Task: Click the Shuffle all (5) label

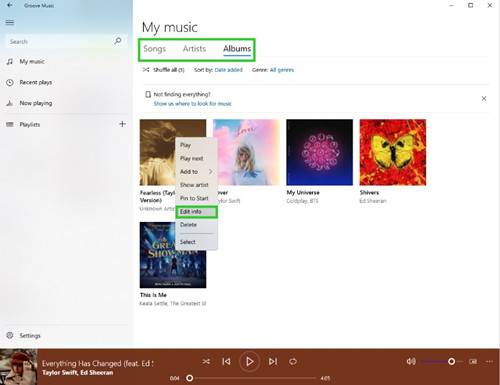Action: click(x=169, y=70)
